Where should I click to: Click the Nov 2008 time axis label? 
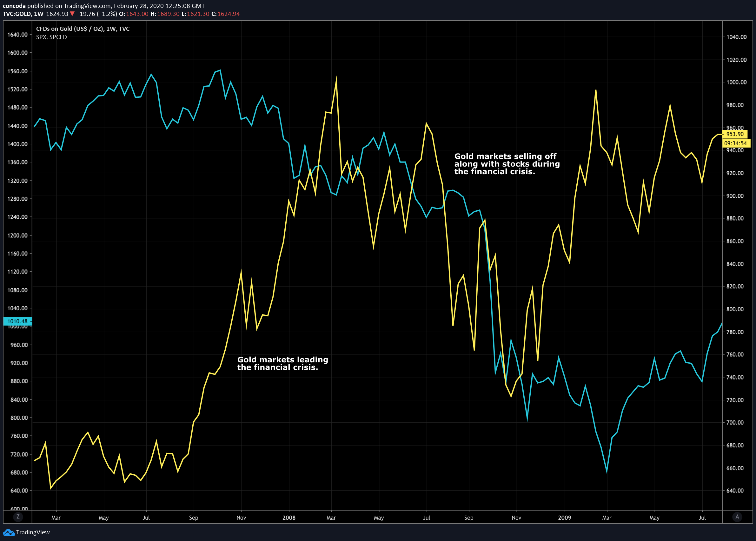(516, 518)
